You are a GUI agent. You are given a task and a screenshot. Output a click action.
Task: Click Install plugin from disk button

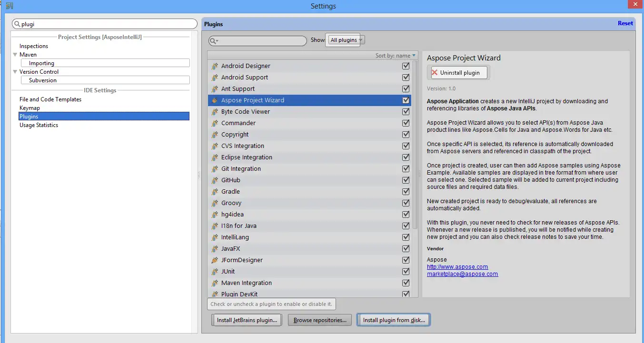pos(394,320)
